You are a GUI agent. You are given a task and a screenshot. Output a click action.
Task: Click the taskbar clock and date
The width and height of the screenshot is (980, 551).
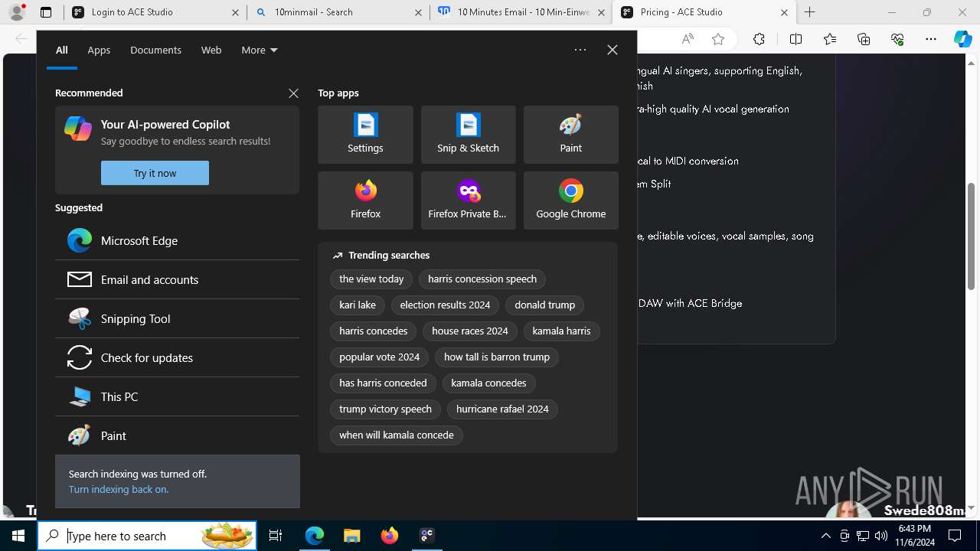pos(915,536)
